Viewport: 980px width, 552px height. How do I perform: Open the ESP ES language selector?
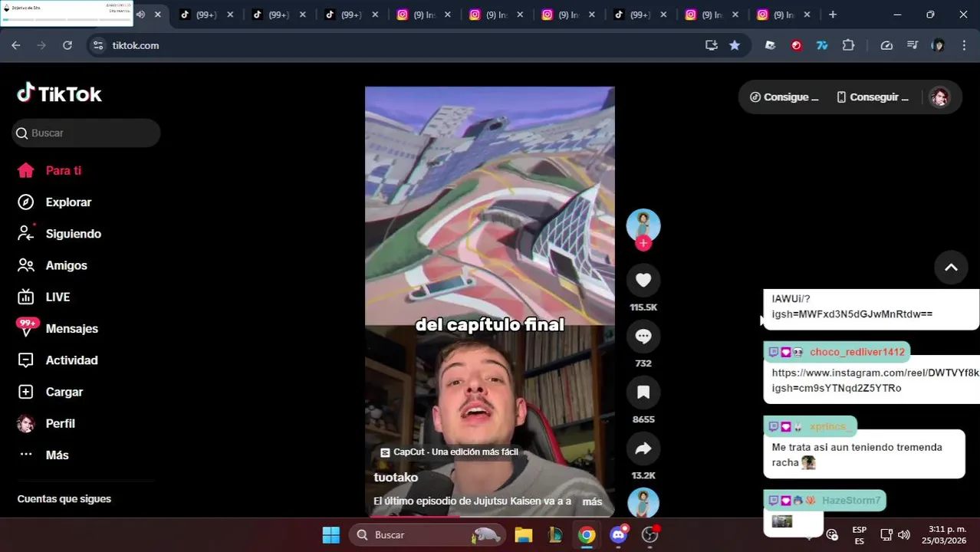click(x=860, y=535)
